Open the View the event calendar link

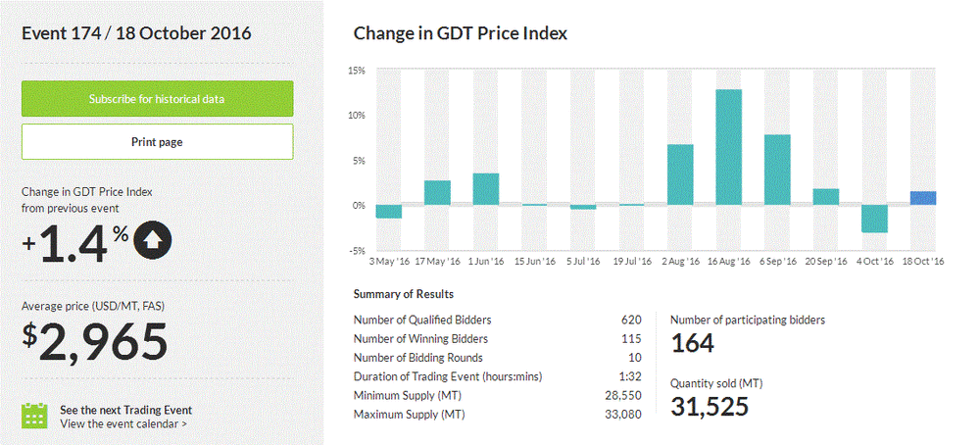pos(123,424)
